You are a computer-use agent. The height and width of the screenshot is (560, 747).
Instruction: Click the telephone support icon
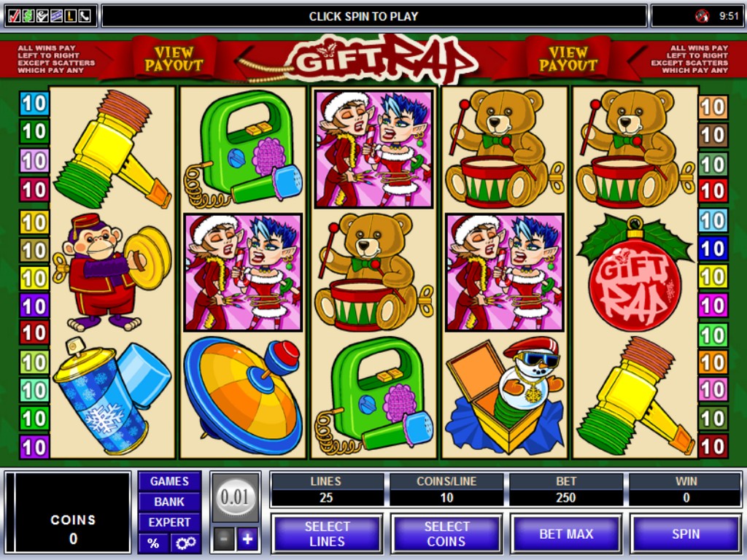pos(85,16)
